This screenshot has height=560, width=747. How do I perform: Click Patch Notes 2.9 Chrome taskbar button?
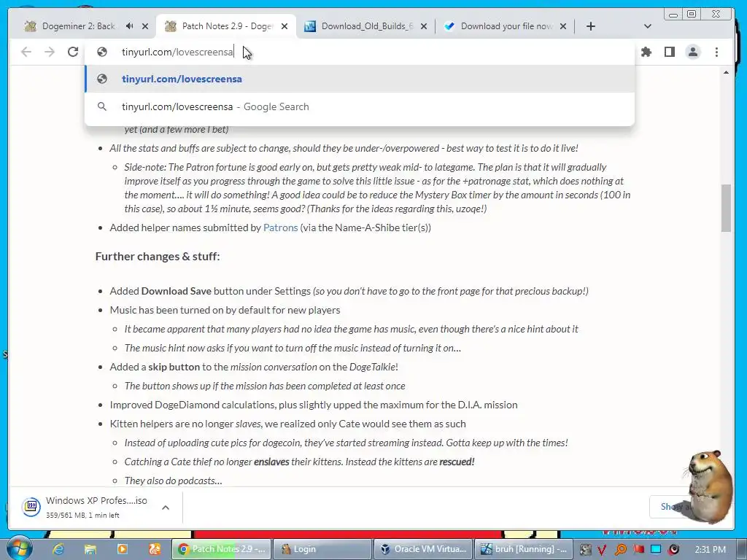[x=221, y=549]
